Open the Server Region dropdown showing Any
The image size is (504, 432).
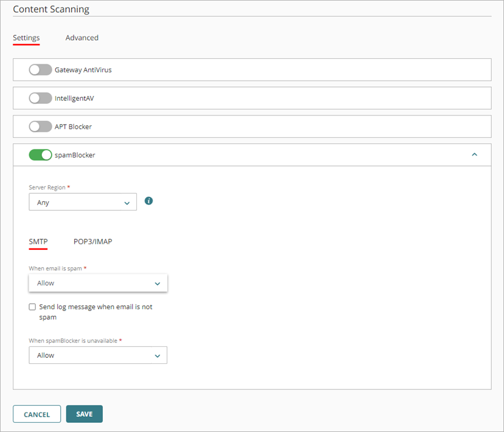click(x=82, y=201)
